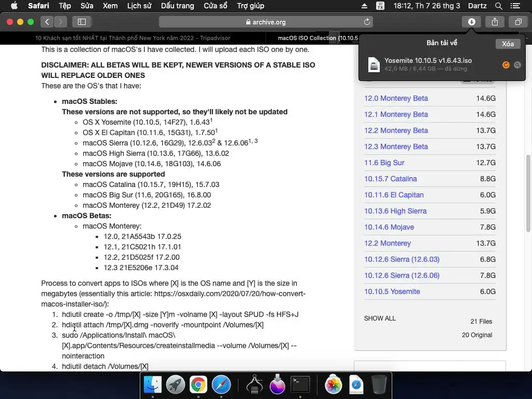Launch Google Chrome from the Dock

pos(198,384)
